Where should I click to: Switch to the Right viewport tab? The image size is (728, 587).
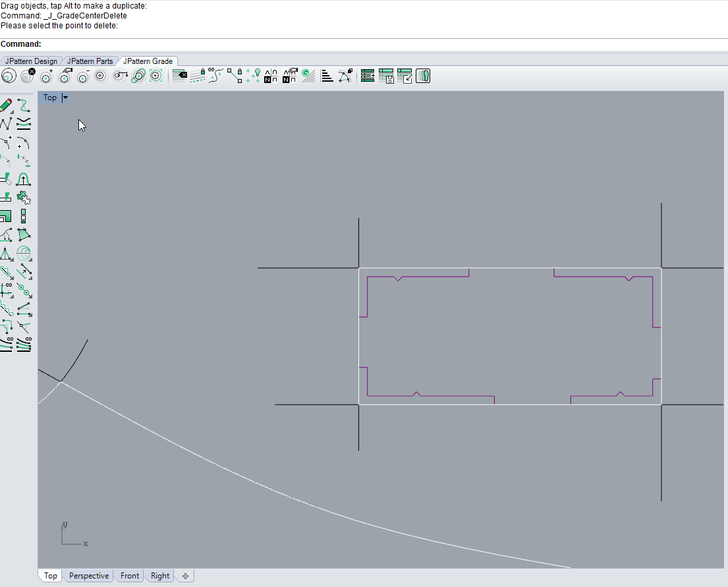pyautogui.click(x=160, y=576)
